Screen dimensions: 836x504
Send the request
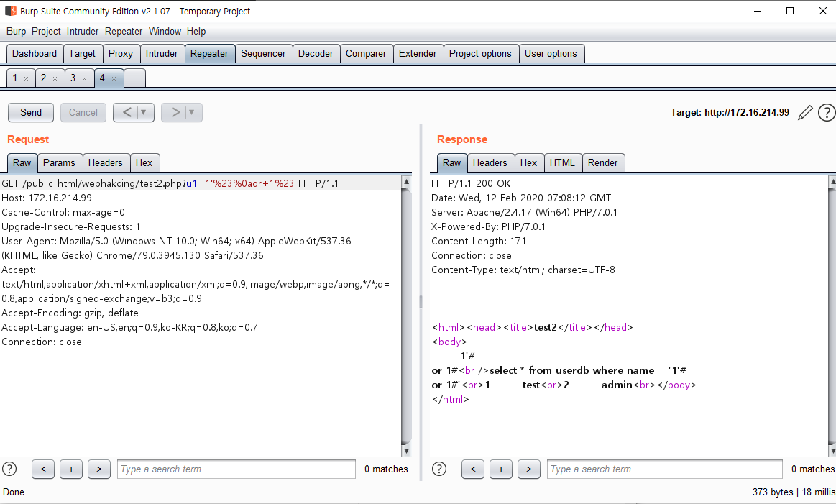tap(31, 113)
